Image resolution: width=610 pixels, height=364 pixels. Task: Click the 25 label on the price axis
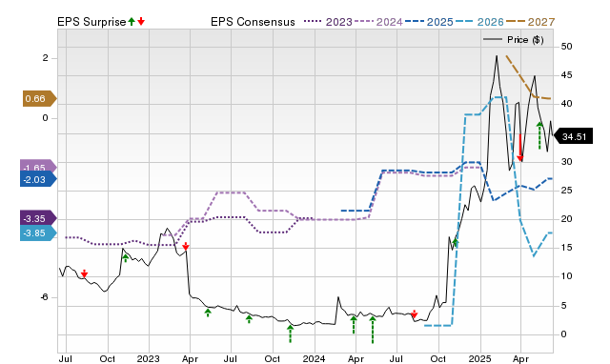pos(566,191)
